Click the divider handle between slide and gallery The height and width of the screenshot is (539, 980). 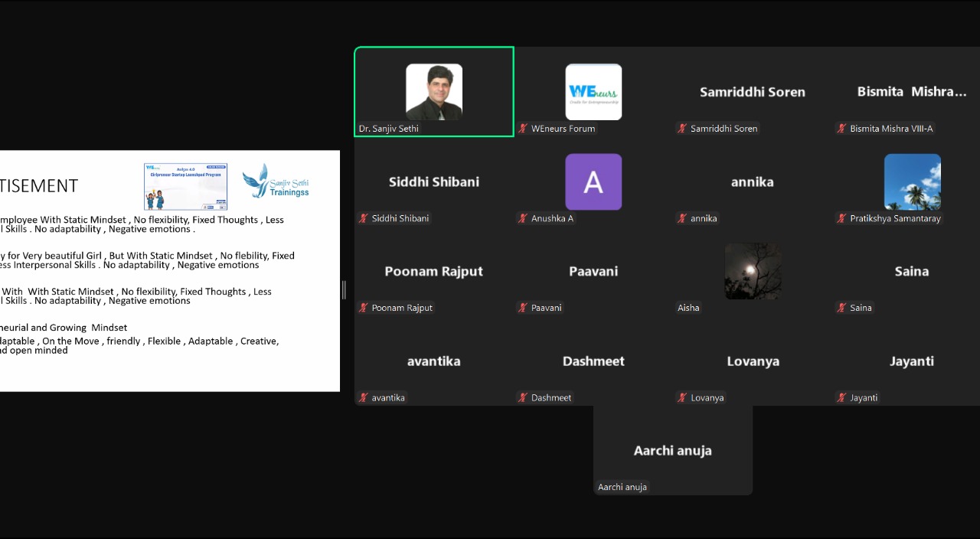pos(344,289)
